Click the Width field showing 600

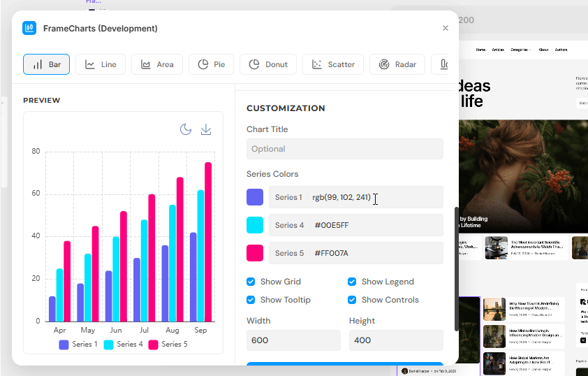point(293,340)
